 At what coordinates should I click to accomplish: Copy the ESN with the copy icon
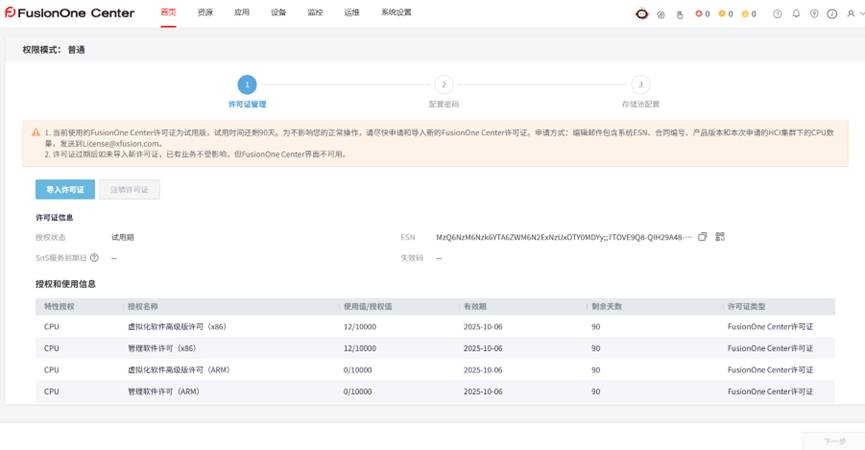pyautogui.click(x=702, y=237)
